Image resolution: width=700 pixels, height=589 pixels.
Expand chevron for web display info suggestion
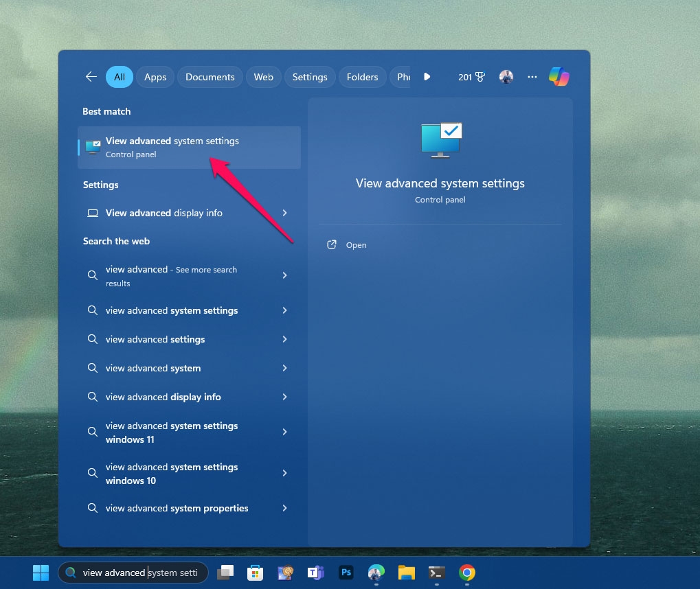tap(285, 397)
